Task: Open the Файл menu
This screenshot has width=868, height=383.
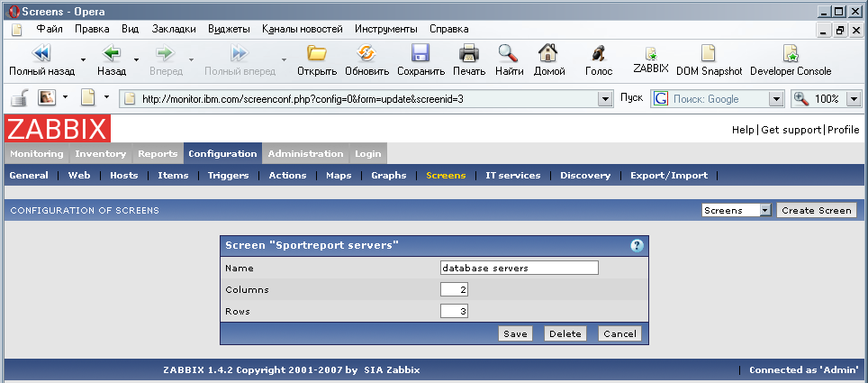Action: point(50,29)
